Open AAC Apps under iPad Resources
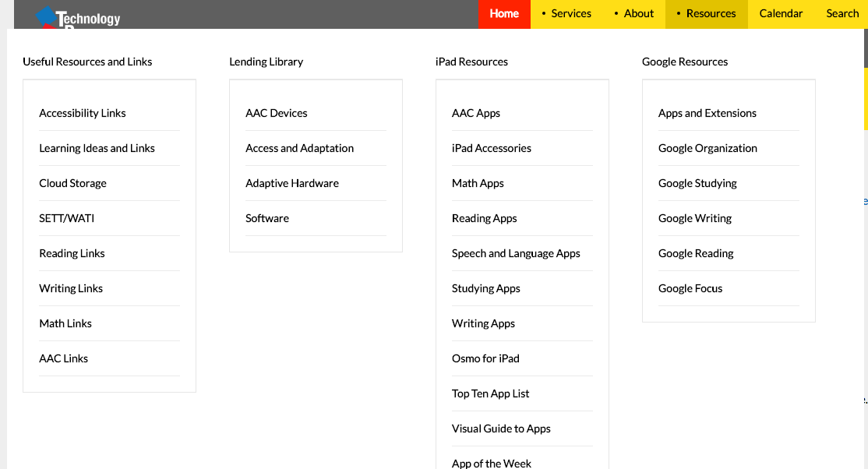 [475, 113]
